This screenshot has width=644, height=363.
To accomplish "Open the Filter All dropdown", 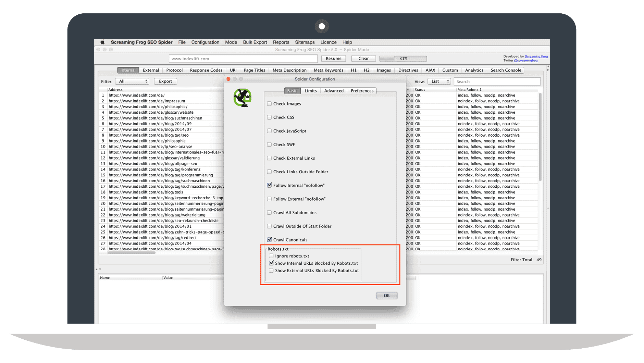I will (x=132, y=82).
